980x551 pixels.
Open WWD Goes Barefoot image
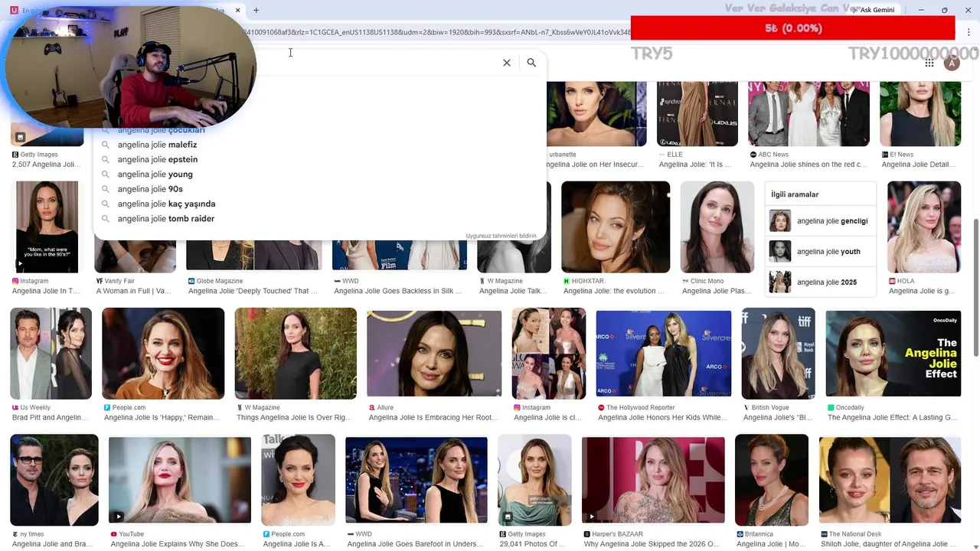click(x=416, y=480)
